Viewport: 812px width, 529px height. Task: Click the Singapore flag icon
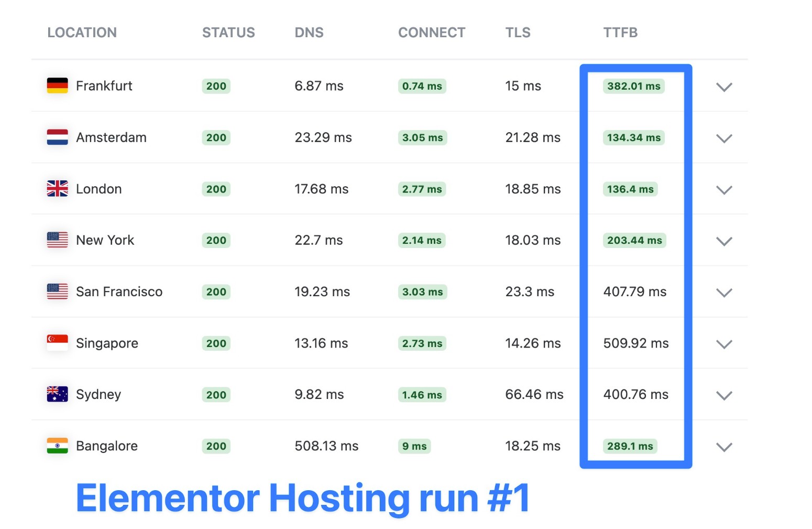point(57,342)
